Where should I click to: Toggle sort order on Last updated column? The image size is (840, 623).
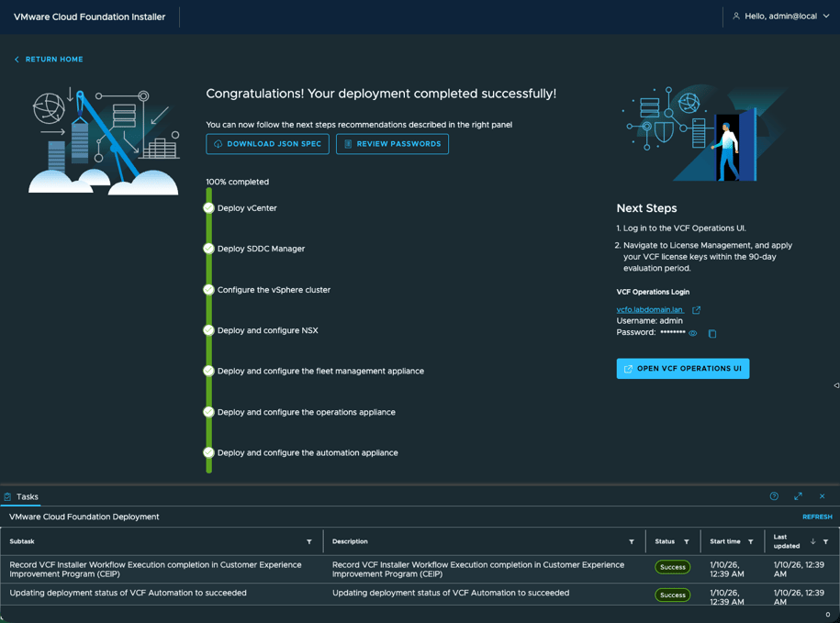click(812, 542)
